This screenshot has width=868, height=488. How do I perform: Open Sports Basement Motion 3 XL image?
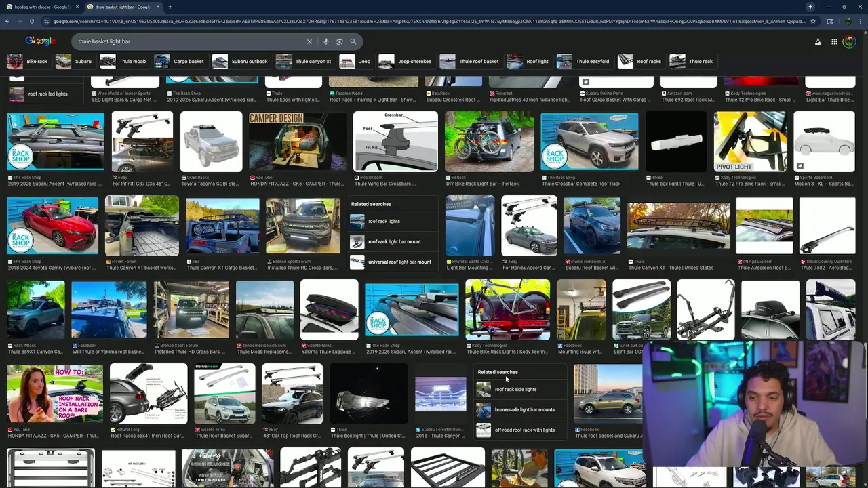824,142
